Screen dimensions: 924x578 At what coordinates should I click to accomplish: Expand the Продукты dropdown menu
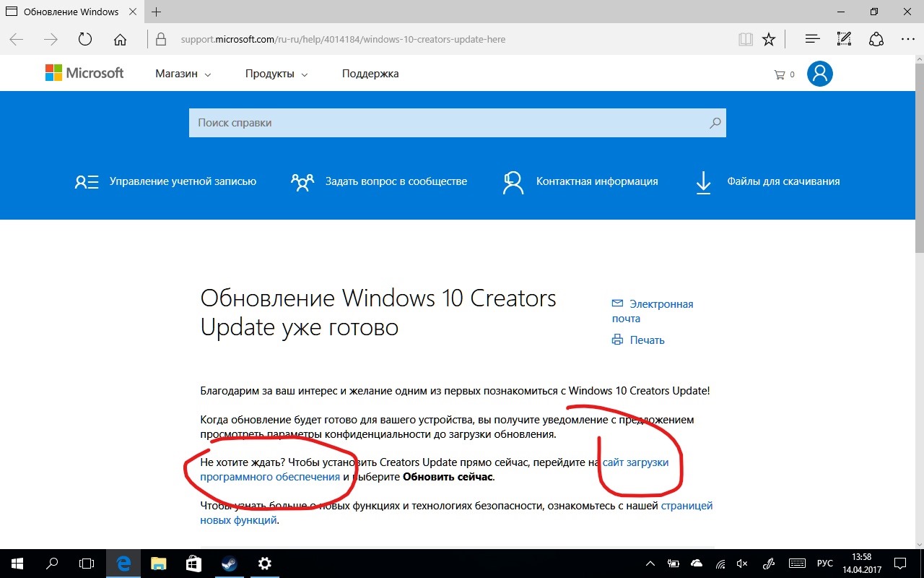[x=276, y=74]
